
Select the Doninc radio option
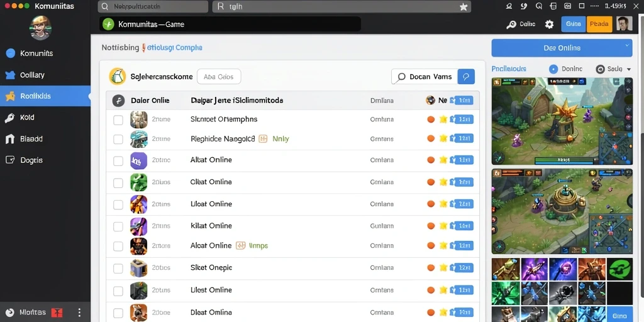pyautogui.click(x=553, y=69)
